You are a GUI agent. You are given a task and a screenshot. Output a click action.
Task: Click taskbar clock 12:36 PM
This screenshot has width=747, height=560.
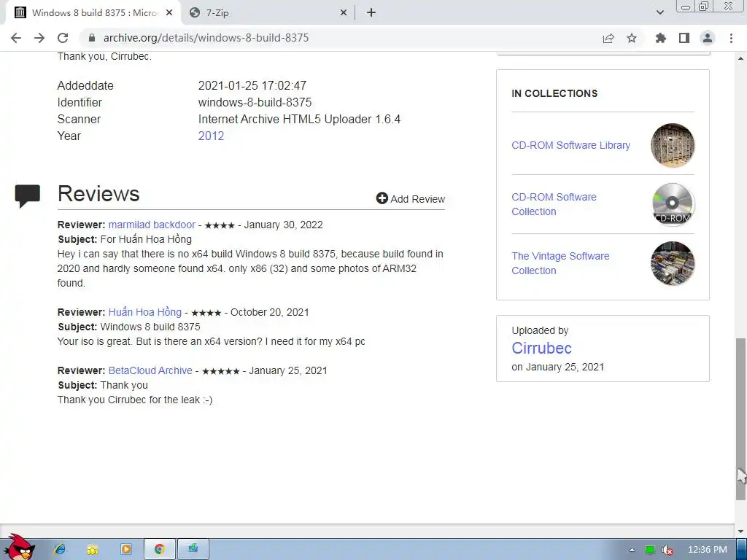tap(708, 550)
